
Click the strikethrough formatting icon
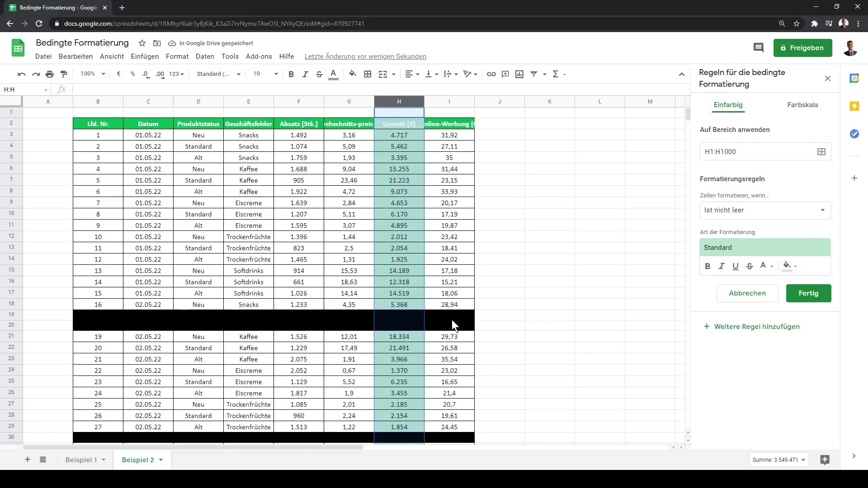[x=750, y=266]
